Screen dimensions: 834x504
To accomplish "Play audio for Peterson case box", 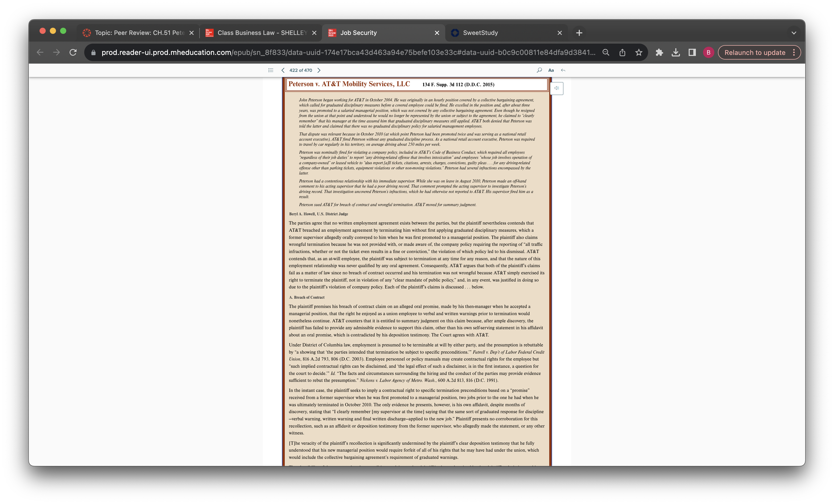I will [557, 88].
